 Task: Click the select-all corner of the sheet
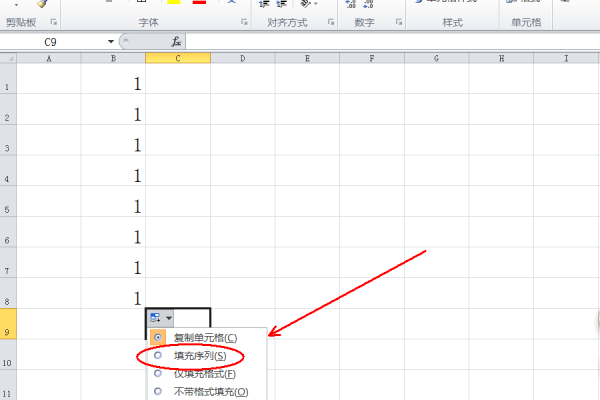pyautogui.click(x=8, y=58)
